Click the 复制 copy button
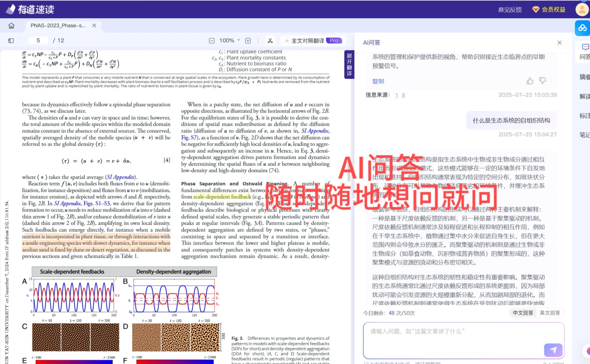The height and width of the screenshot is (364, 590). tap(378, 81)
